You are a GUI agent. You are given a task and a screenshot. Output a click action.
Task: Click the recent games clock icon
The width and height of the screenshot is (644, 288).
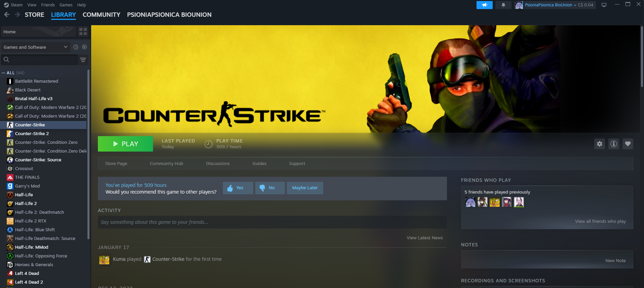[76, 47]
